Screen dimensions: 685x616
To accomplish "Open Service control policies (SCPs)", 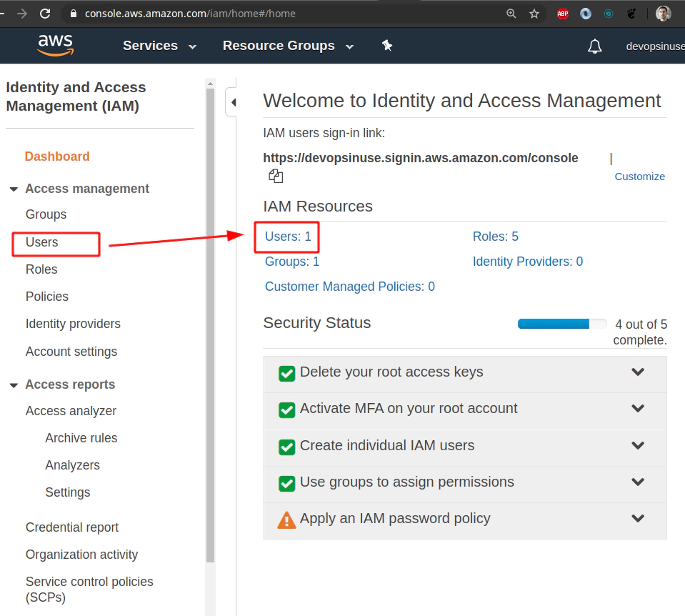I will [89, 590].
